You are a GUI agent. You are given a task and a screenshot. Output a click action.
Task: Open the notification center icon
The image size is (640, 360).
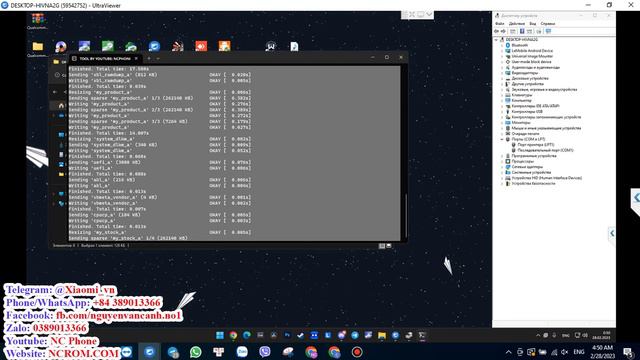[x=629, y=352]
